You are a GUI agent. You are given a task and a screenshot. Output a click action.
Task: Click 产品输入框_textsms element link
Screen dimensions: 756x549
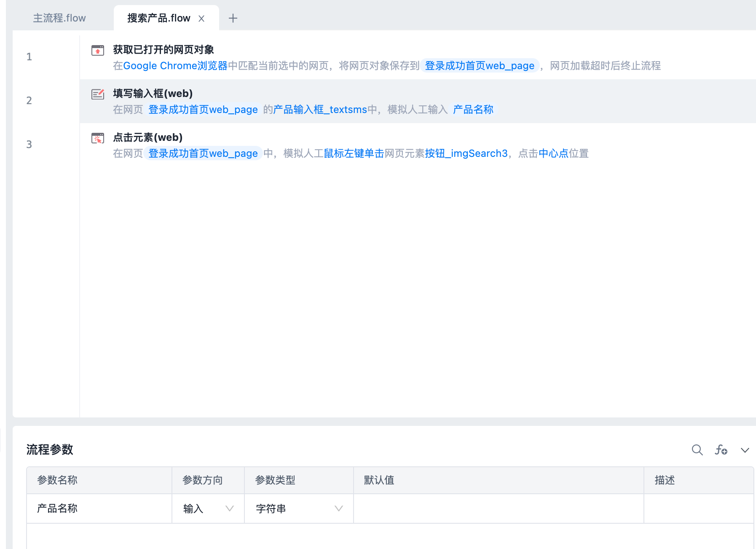point(320,110)
